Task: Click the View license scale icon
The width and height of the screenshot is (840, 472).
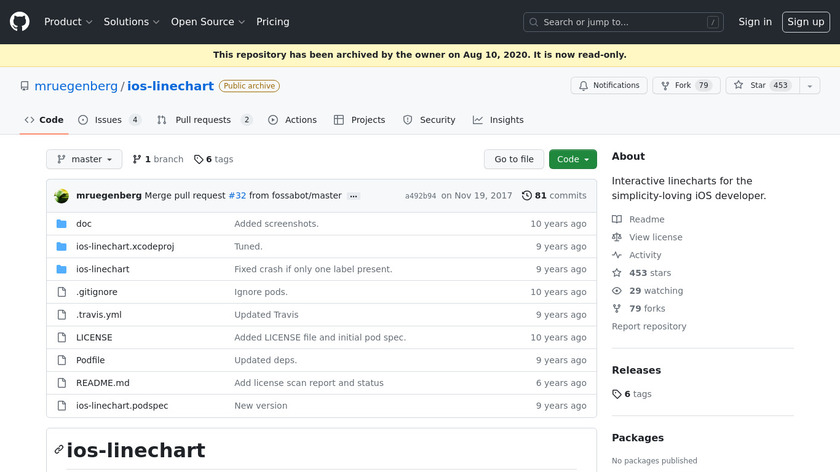Action: [617, 237]
